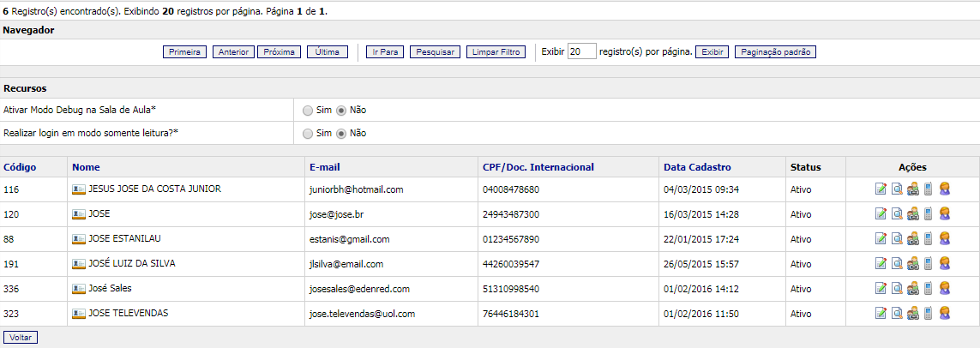980x348 pixels.
Task: Sort by the Código column header
Action: (20, 167)
